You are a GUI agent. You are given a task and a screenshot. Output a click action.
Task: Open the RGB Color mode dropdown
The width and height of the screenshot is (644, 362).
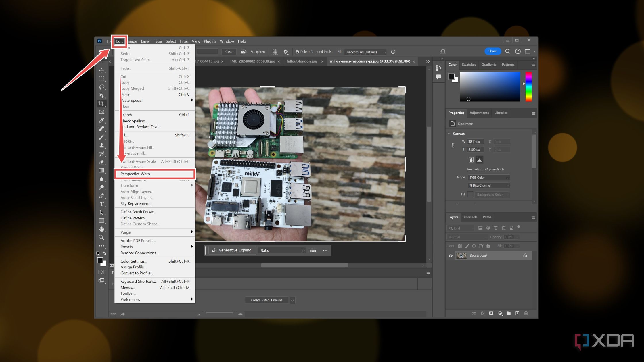tap(489, 178)
